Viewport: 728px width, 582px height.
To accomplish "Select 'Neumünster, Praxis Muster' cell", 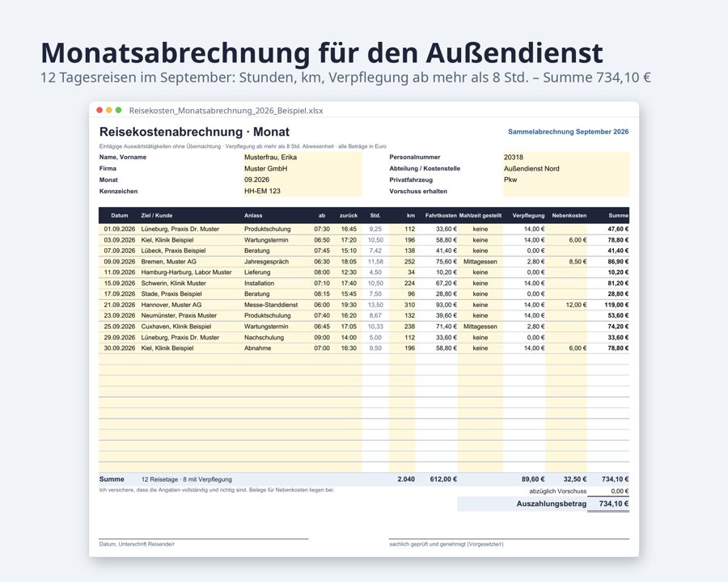I will click(x=179, y=315).
